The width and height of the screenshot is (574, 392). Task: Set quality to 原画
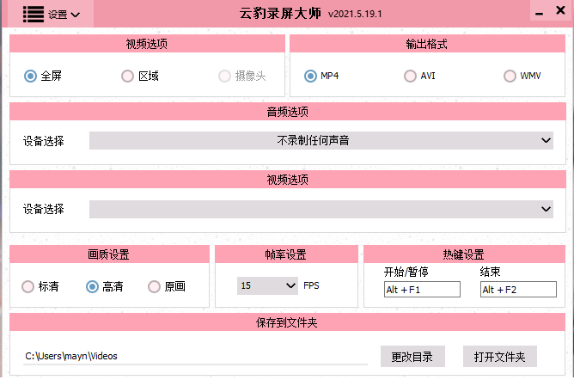[x=167, y=286]
